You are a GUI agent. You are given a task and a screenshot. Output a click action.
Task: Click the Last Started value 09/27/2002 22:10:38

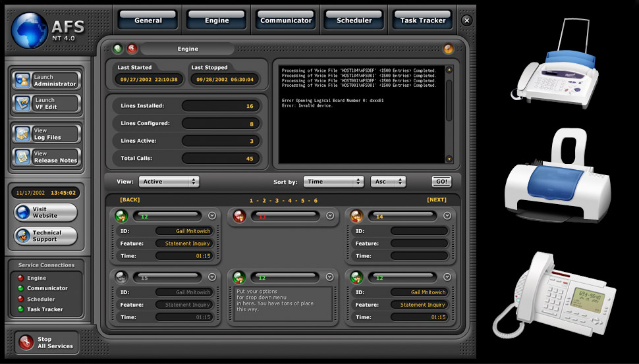click(149, 80)
